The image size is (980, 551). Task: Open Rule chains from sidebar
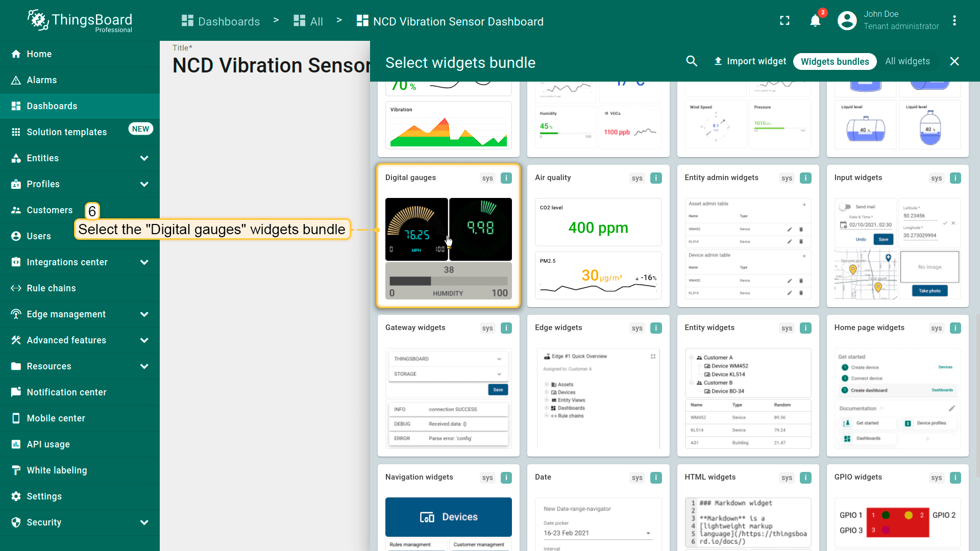(51, 288)
